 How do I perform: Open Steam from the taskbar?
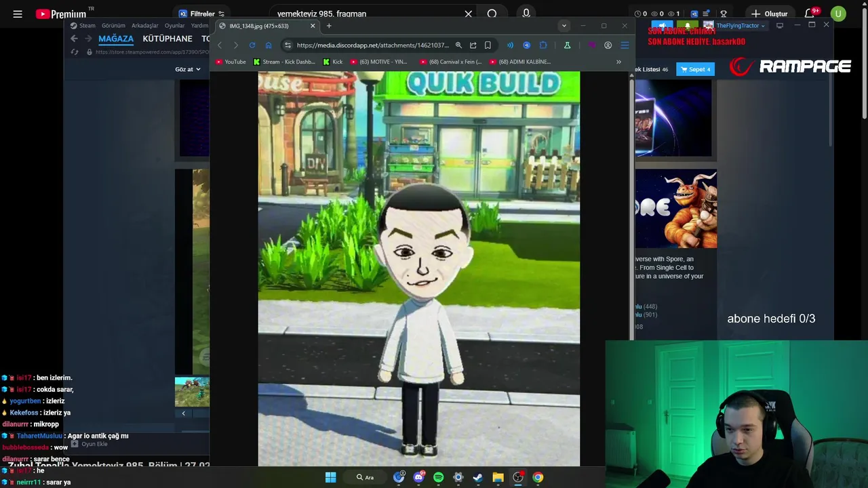[478, 477]
